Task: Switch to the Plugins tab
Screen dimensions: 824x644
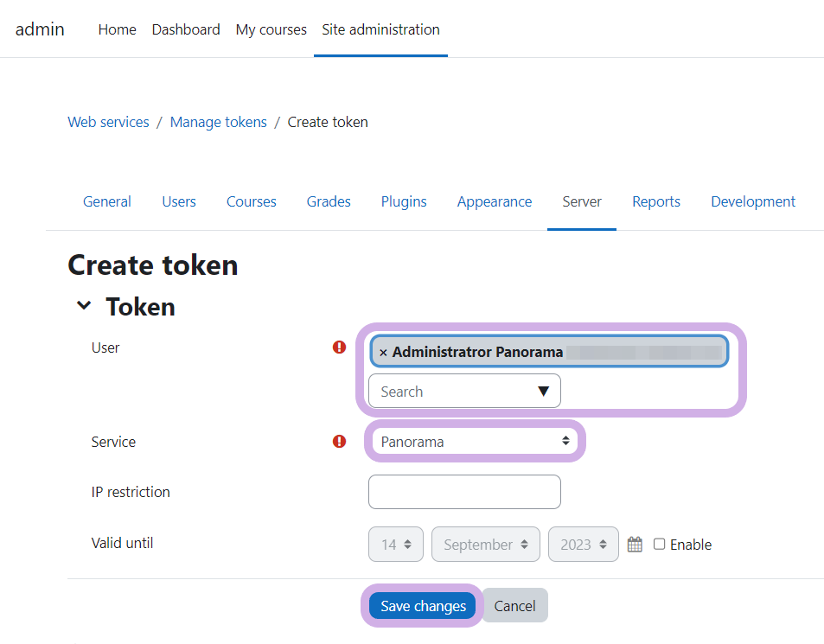Action: [404, 201]
